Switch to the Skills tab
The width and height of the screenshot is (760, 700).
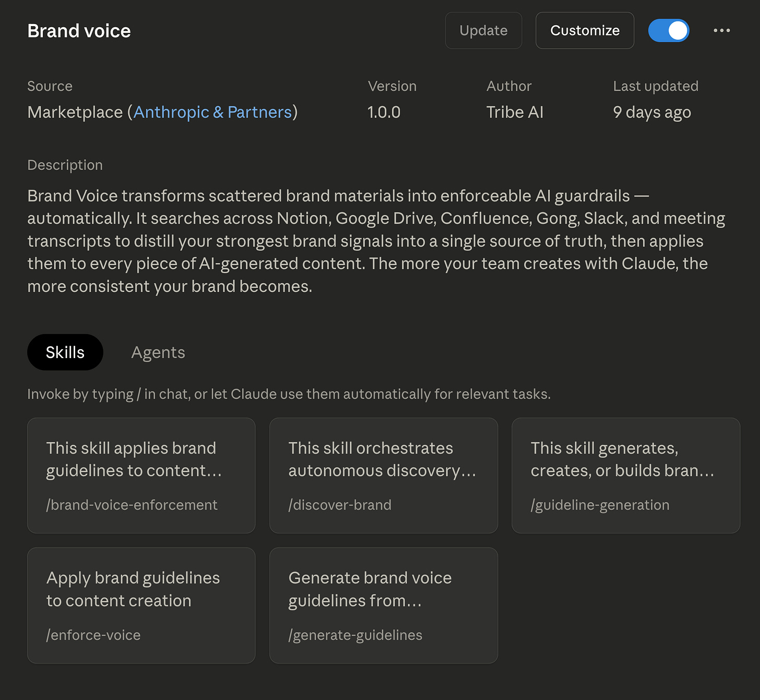[65, 352]
